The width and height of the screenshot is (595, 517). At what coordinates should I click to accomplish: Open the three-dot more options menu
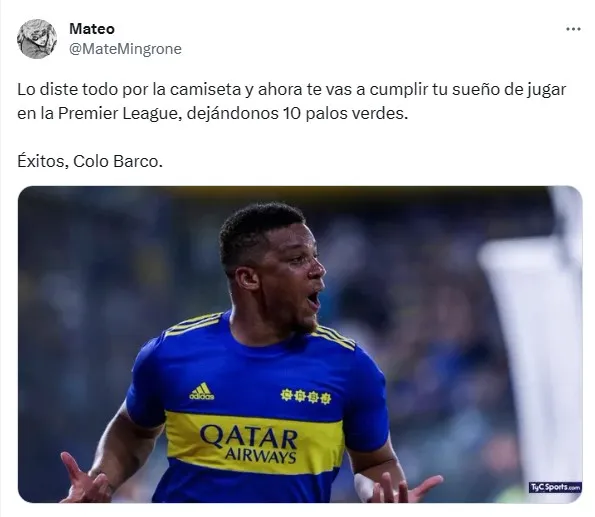click(573, 29)
